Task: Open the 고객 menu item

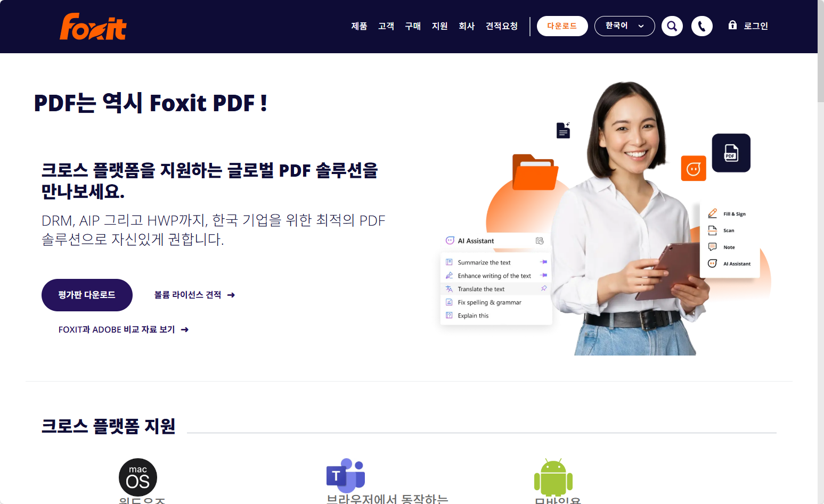Action: [x=386, y=26]
